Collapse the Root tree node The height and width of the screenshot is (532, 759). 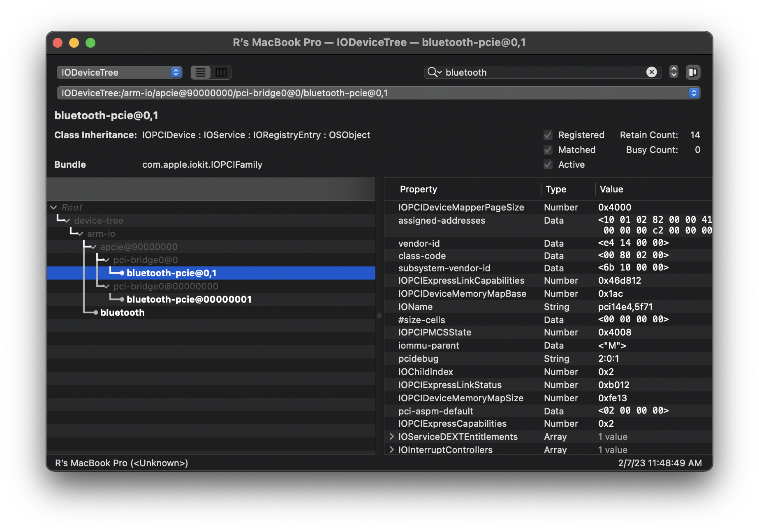53,207
